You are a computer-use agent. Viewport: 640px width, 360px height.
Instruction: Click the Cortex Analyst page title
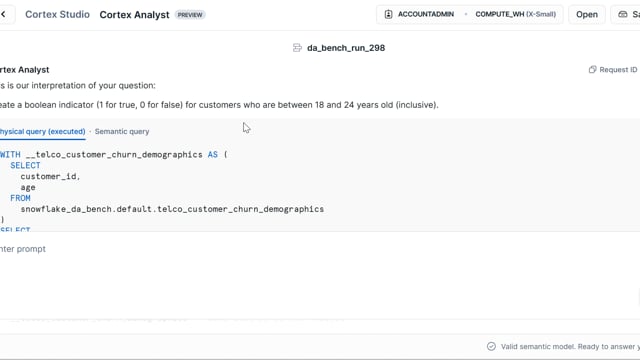tap(134, 15)
